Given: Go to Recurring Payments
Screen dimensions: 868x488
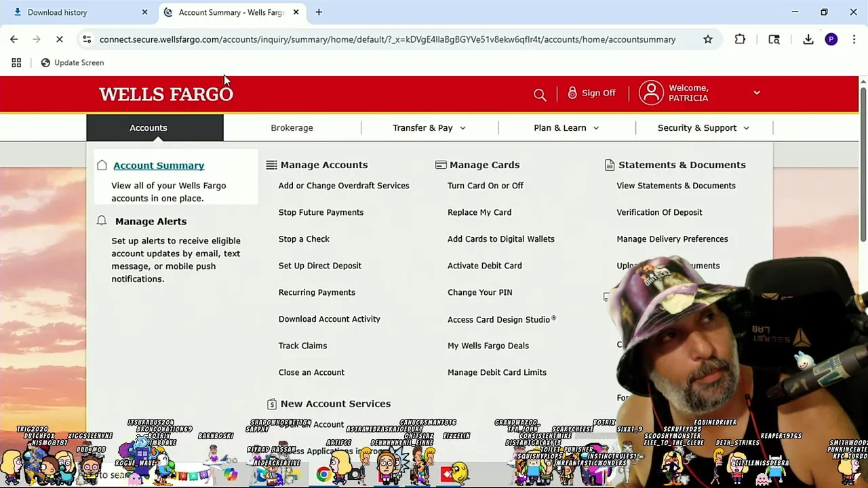Looking at the screenshot, I should [x=317, y=292].
